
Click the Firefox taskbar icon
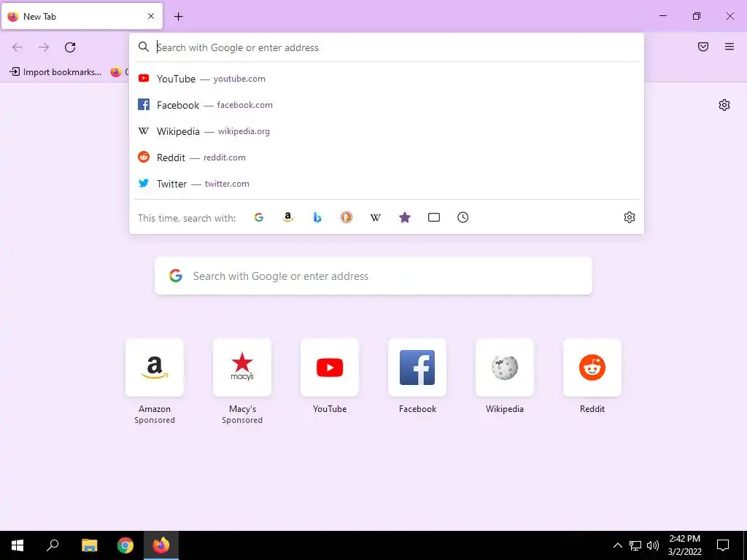point(161,545)
